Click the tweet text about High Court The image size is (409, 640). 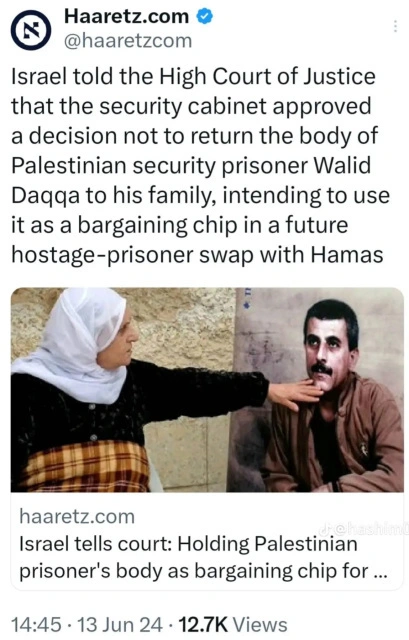tap(200, 165)
